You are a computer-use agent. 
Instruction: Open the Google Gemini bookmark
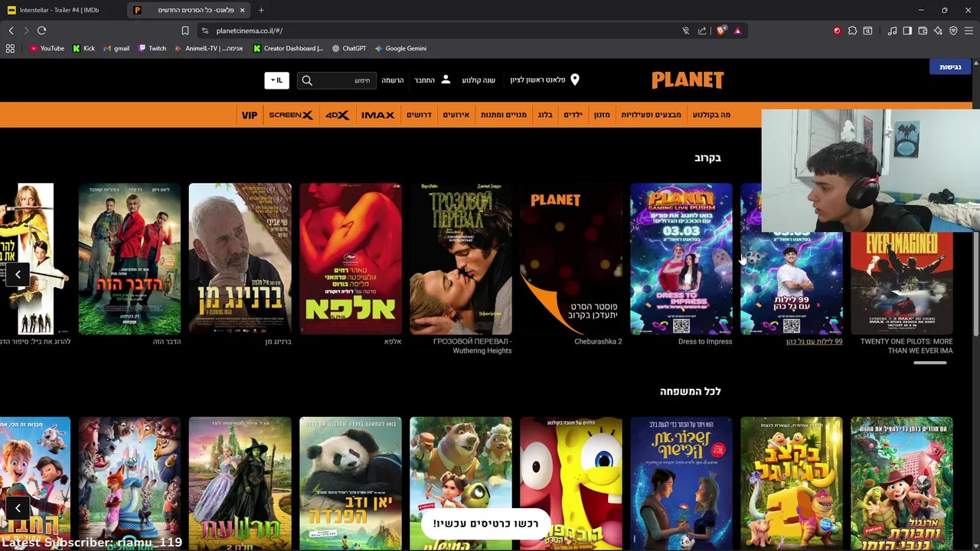pos(400,48)
